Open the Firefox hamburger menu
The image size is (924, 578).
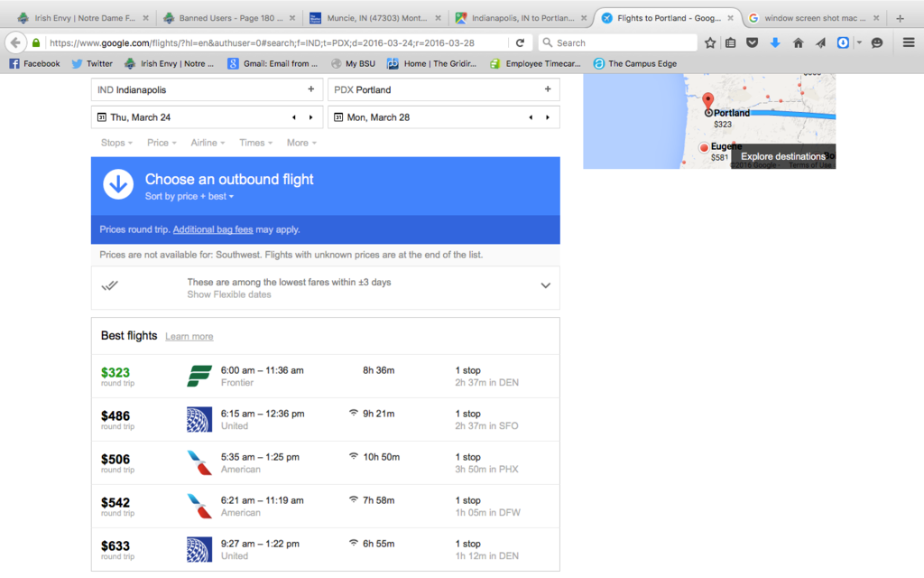[x=908, y=42]
